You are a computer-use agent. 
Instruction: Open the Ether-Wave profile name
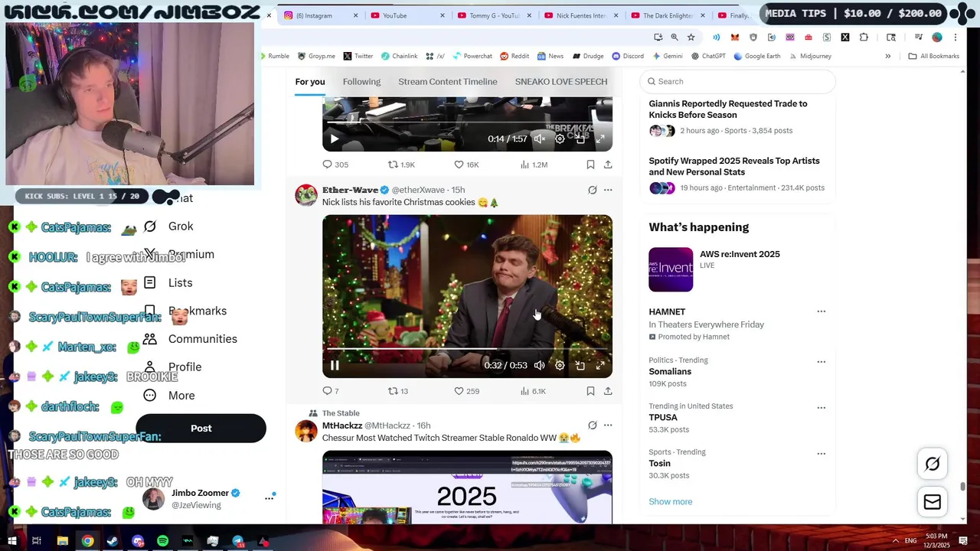pos(350,190)
